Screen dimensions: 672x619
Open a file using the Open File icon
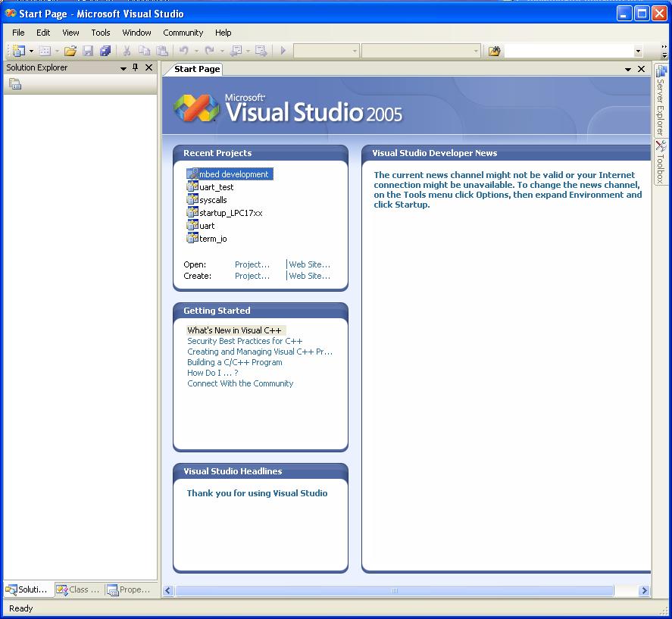(x=70, y=51)
